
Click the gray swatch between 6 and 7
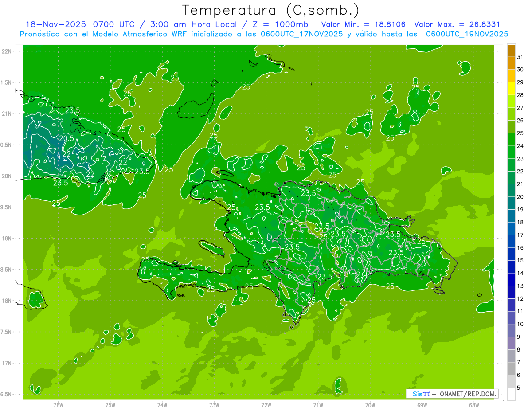[511, 368]
